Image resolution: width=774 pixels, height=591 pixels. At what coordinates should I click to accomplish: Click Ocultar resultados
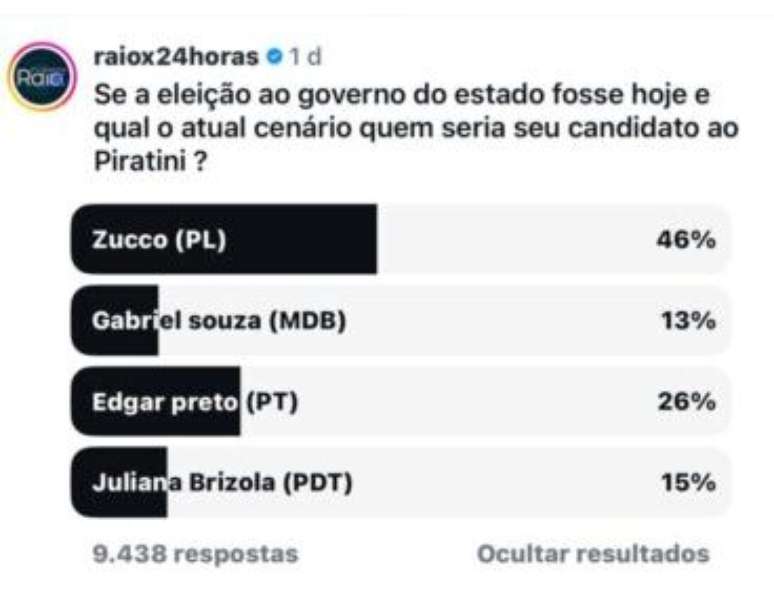pos(592,553)
